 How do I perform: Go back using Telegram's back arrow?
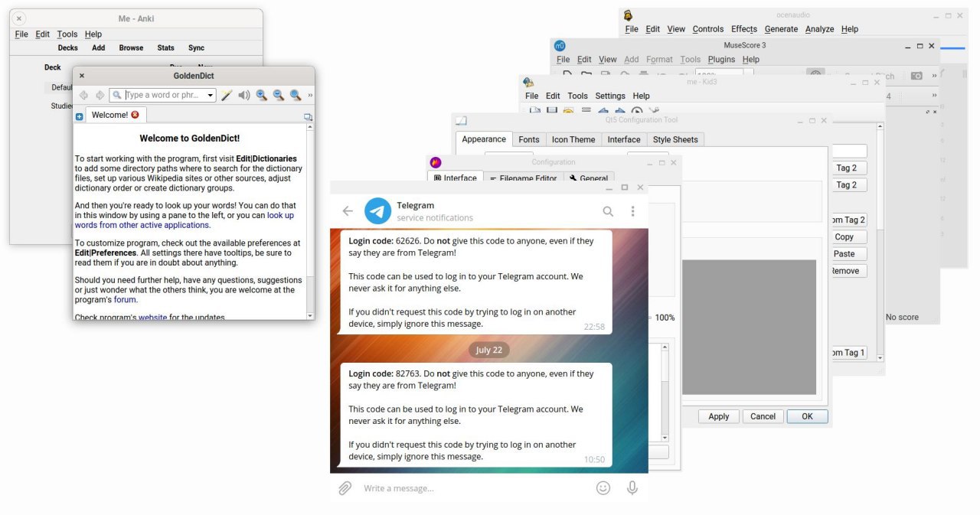pyautogui.click(x=348, y=211)
